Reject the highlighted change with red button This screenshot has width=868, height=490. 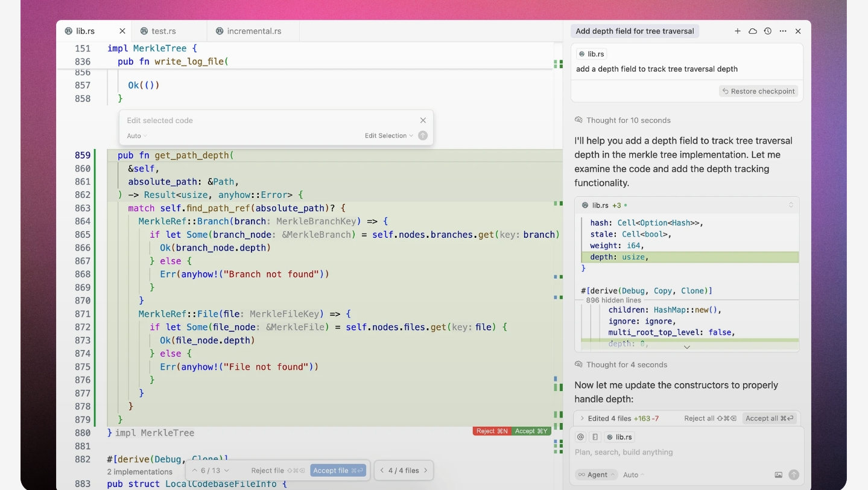pos(492,431)
